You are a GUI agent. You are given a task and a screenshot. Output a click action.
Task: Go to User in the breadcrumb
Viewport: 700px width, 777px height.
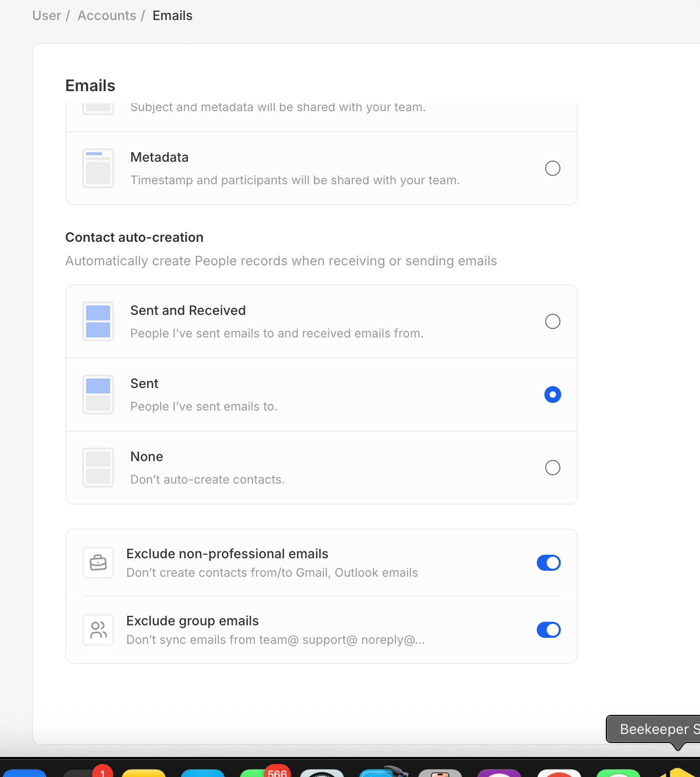tap(47, 16)
